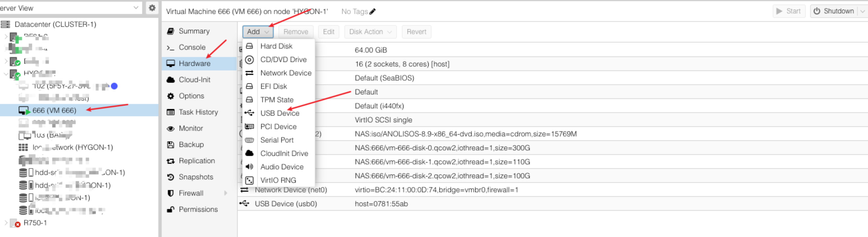
Task: Open the Shutdown options dropdown arrow
Action: [x=863, y=11]
